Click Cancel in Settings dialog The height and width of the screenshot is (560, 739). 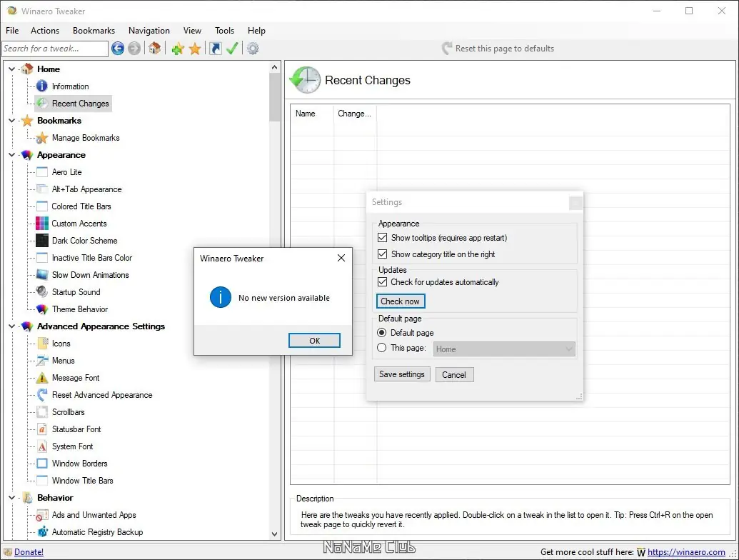[x=454, y=375]
